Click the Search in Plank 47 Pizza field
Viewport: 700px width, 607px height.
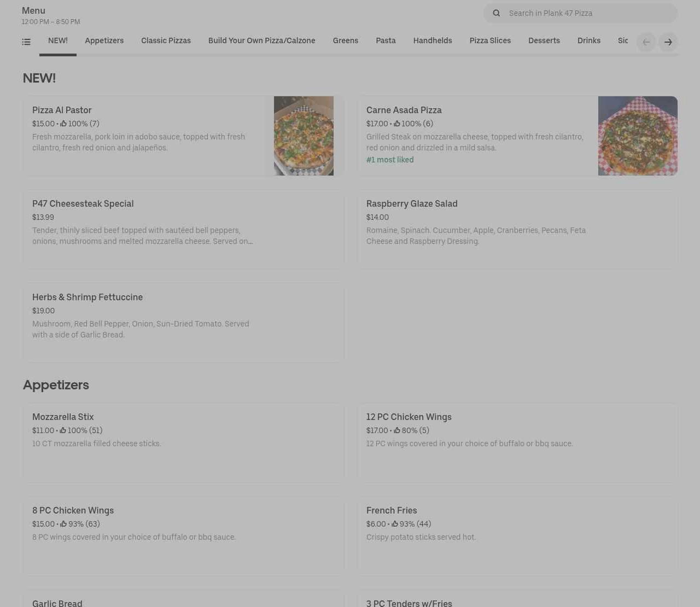coord(580,13)
